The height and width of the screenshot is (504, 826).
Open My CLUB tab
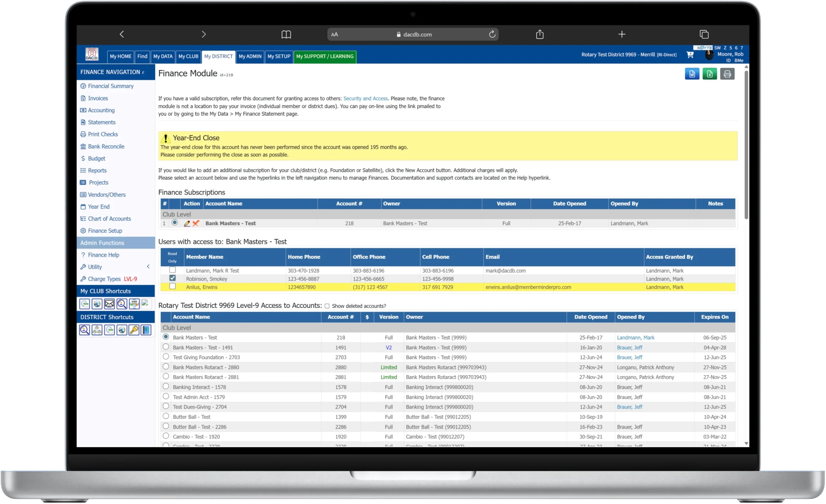188,57
